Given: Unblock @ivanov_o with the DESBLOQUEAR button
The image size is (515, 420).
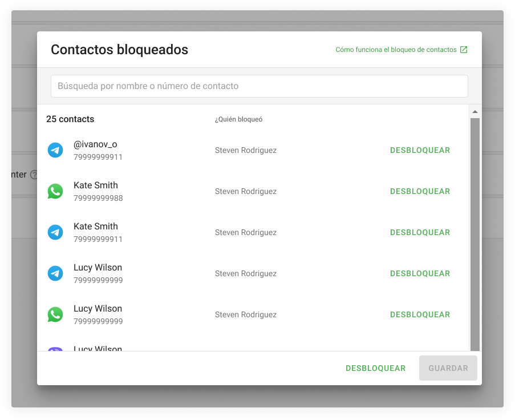Looking at the screenshot, I should click(420, 151).
